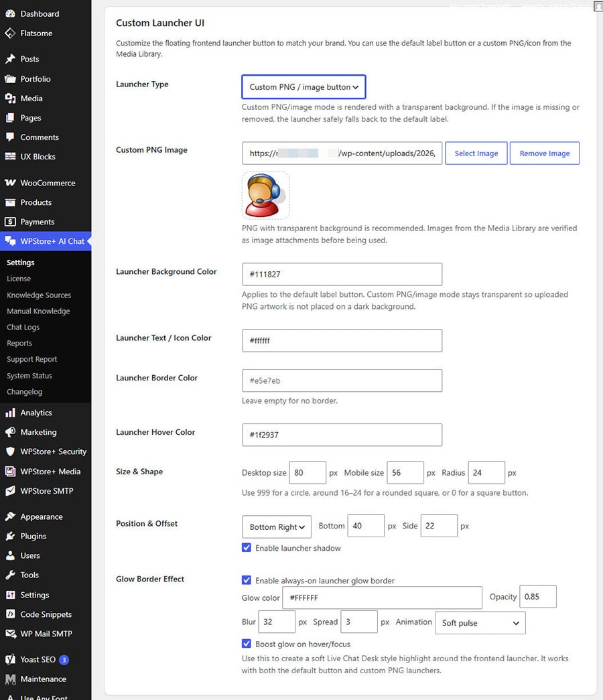This screenshot has height=700, width=603.
Task: Click the WP Mail SMTP envelope icon
Action: (10, 634)
